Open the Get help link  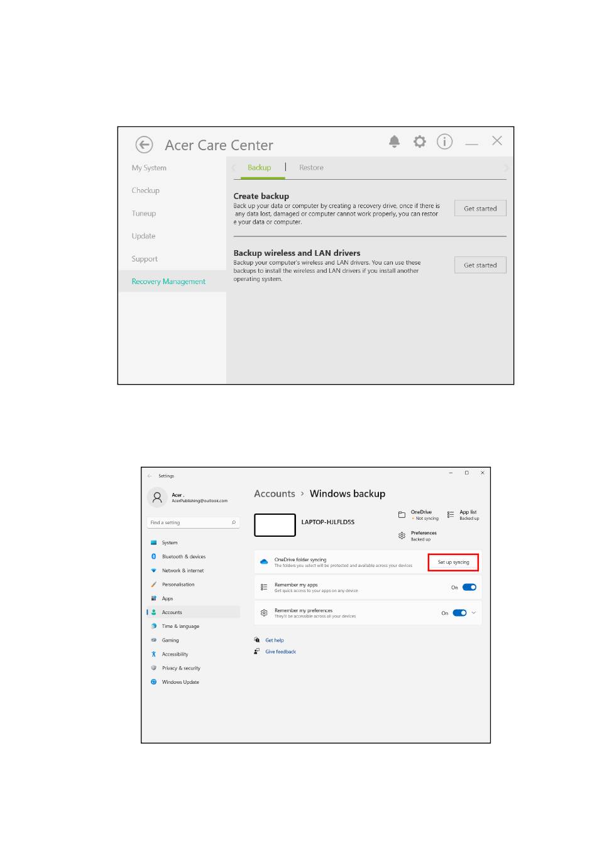[x=275, y=640]
